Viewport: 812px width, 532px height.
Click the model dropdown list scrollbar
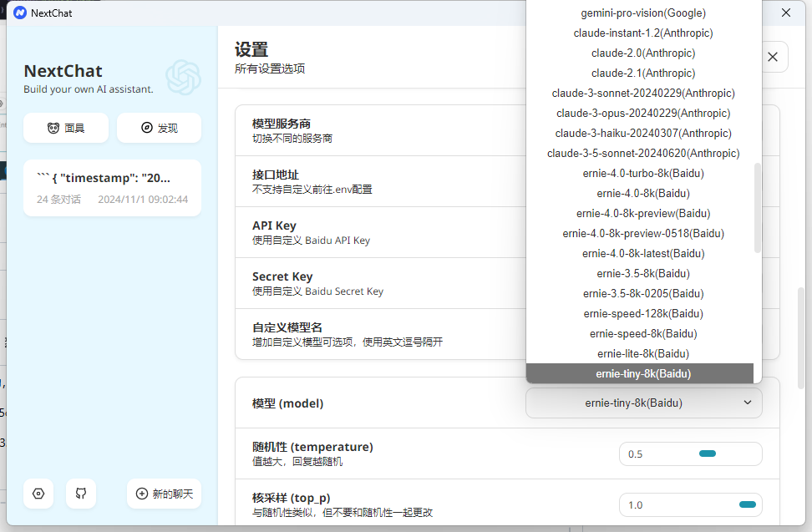click(x=758, y=207)
